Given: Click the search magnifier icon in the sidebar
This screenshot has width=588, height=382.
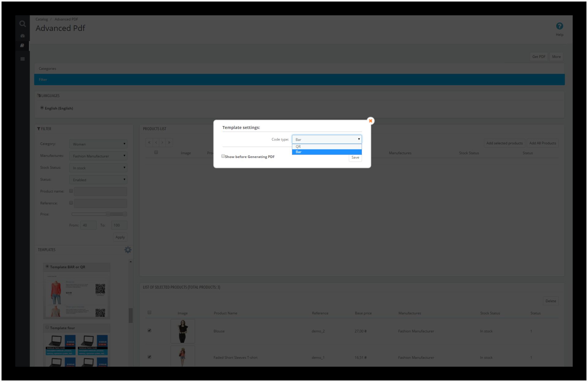Looking at the screenshot, I should (x=22, y=24).
